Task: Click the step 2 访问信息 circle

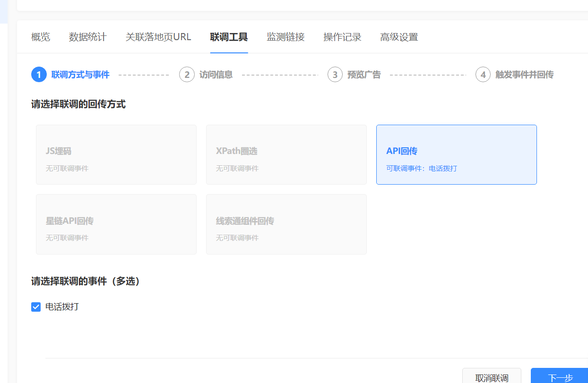Action: tap(187, 75)
